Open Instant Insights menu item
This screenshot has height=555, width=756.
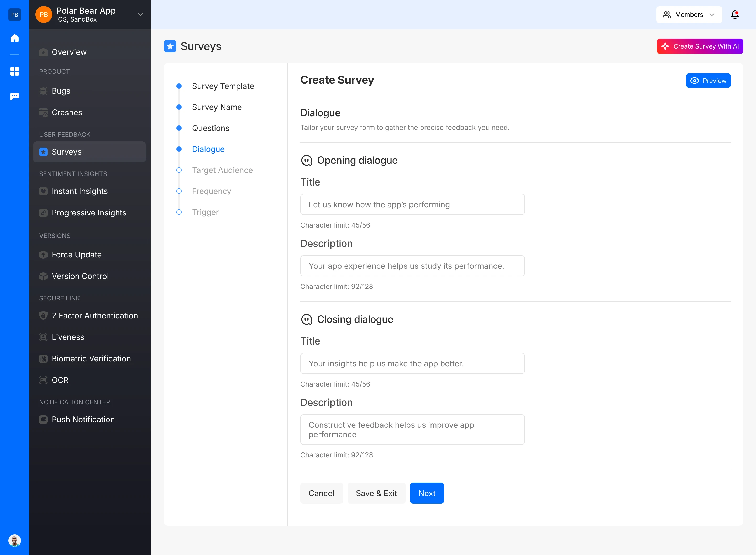click(79, 191)
